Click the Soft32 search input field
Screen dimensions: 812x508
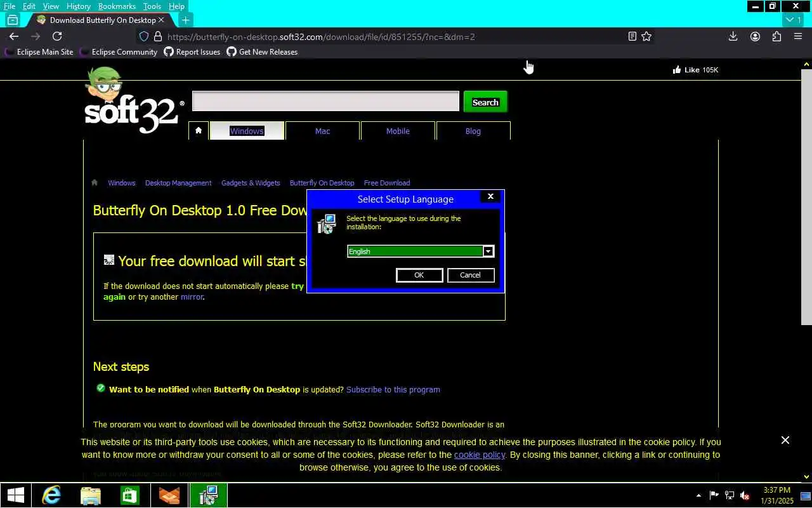click(325, 102)
